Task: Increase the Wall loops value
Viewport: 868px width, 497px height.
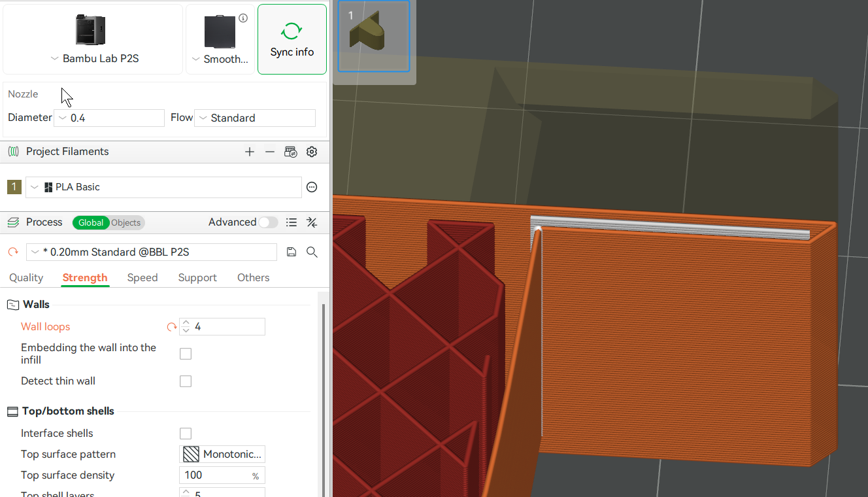Action: 186,323
